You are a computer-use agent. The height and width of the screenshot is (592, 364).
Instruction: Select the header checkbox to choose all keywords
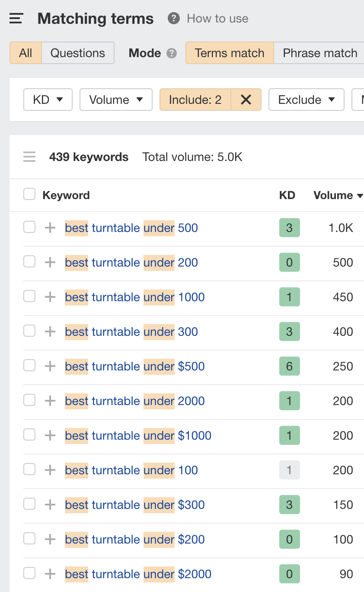click(29, 194)
